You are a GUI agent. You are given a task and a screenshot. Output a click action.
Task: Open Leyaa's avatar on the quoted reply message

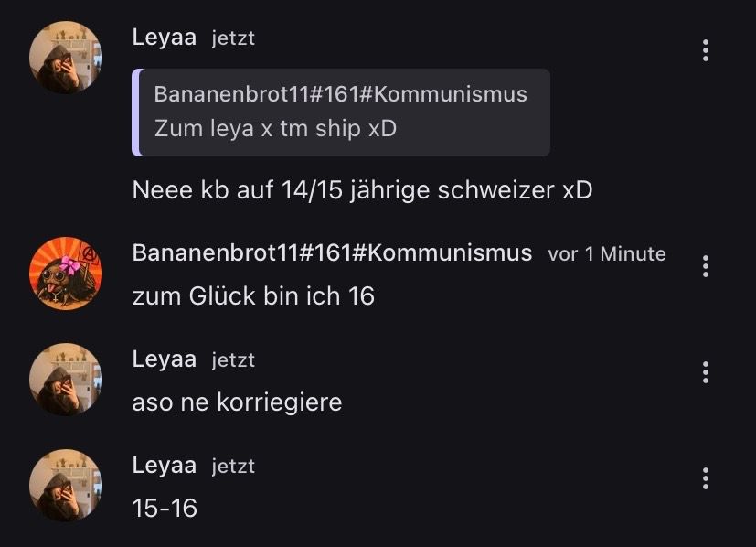pos(66,56)
